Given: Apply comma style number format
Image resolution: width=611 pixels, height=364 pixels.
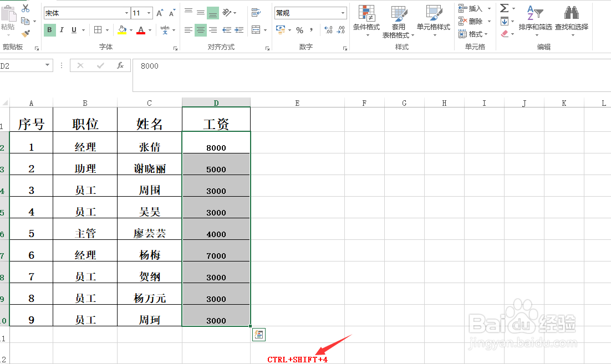Looking at the screenshot, I should (x=312, y=29).
